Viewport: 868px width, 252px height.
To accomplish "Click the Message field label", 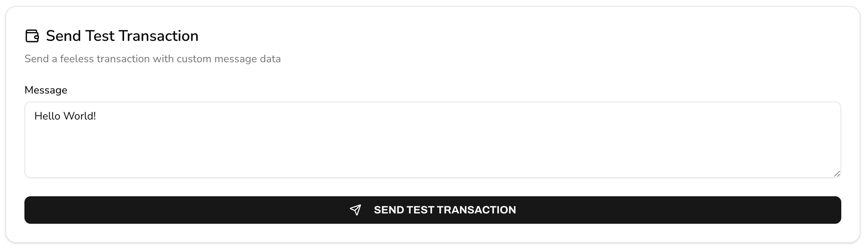I will [x=46, y=90].
